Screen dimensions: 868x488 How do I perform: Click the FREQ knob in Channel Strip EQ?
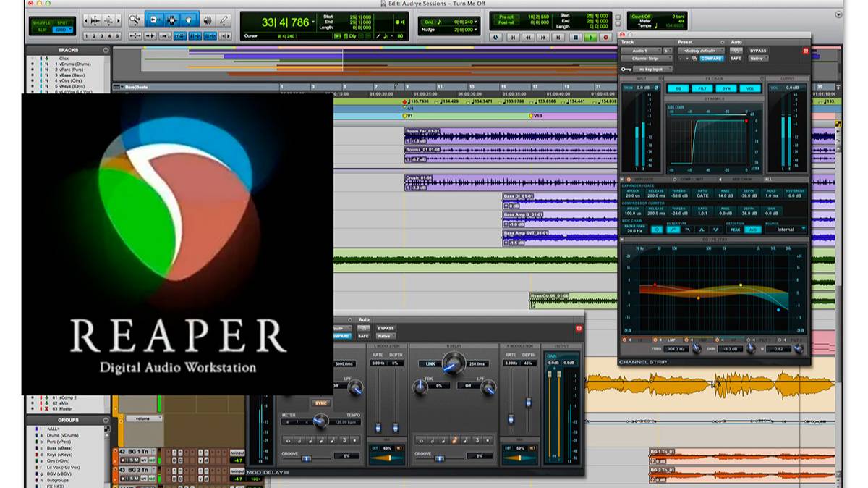click(x=696, y=348)
